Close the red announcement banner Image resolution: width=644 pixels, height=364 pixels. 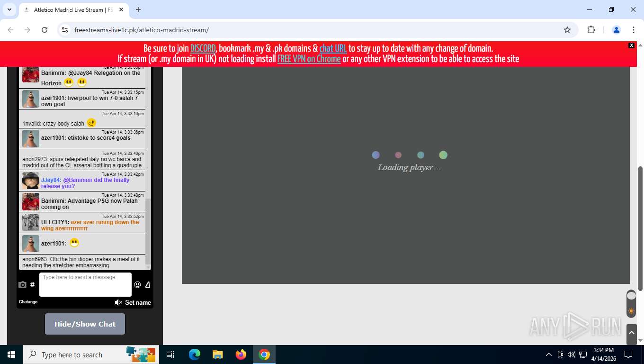click(631, 45)
